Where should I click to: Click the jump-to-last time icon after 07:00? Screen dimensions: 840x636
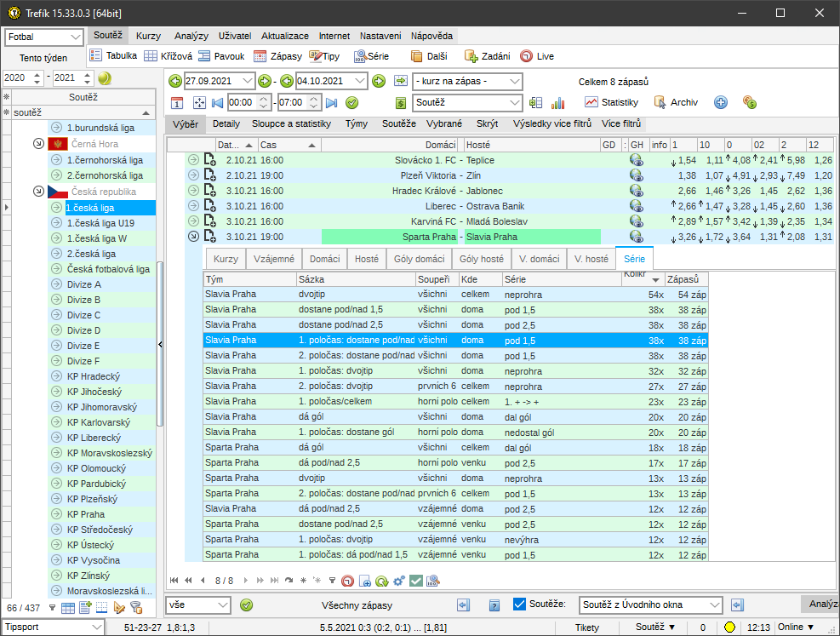pyautogui.click(x=332, y=102)
